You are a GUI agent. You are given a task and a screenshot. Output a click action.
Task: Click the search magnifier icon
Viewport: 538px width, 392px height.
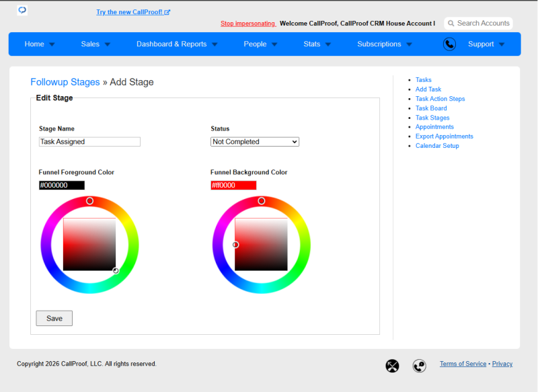point(451,24)
